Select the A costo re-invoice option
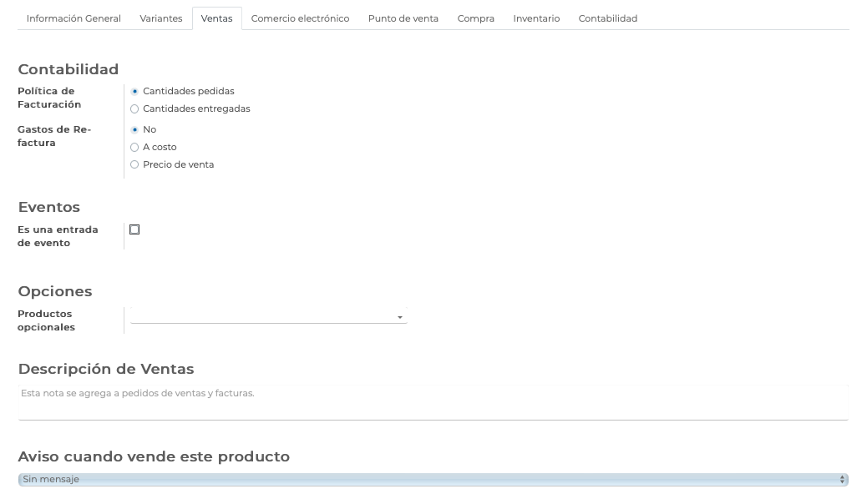The image size is (867, 504). pos(134,148)
